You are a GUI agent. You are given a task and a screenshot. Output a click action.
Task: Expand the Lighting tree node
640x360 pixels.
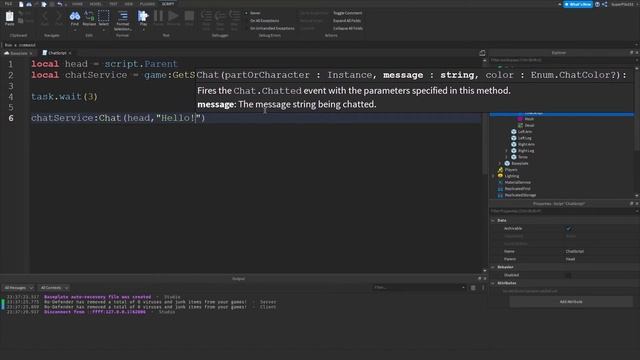[x=493, y=176]
